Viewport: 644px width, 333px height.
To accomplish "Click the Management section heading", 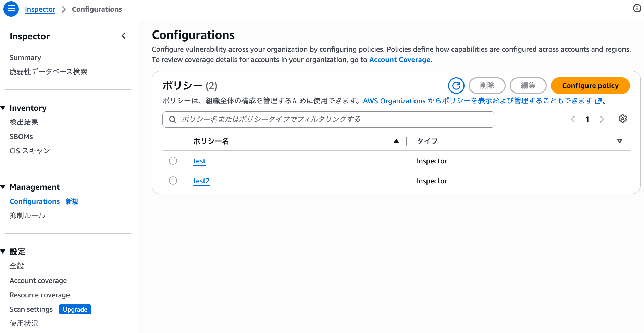I will tap(35, 187).
